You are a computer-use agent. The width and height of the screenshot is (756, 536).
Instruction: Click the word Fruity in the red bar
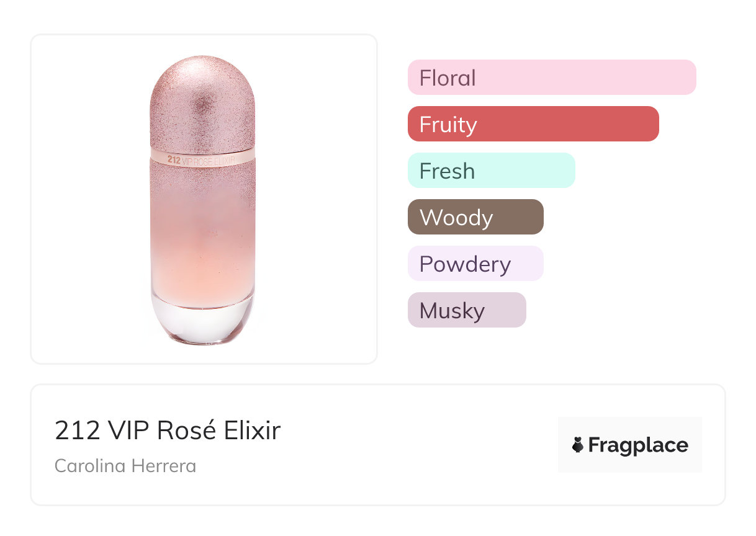(448, 125)
